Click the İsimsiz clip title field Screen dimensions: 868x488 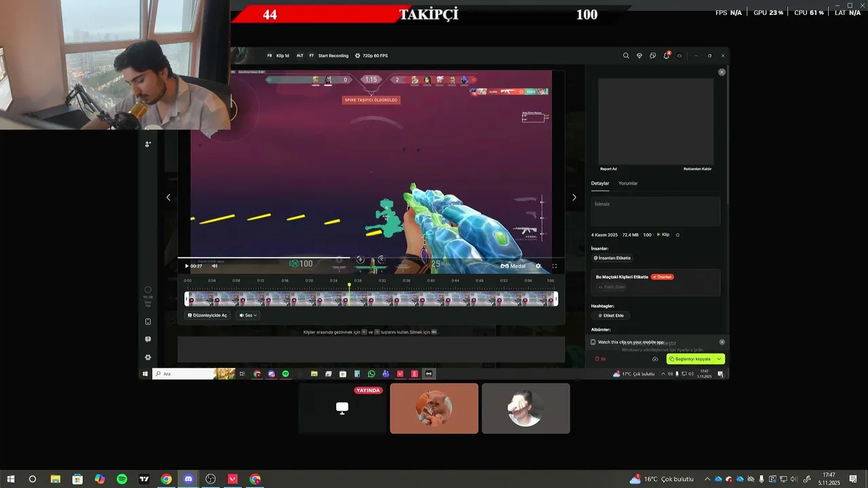(x=655, y=211)
